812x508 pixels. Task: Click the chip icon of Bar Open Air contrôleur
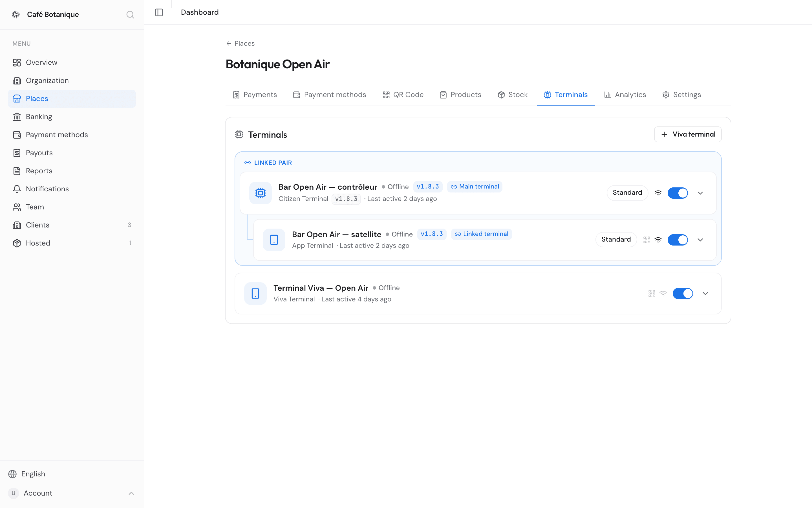coord(261,193)
